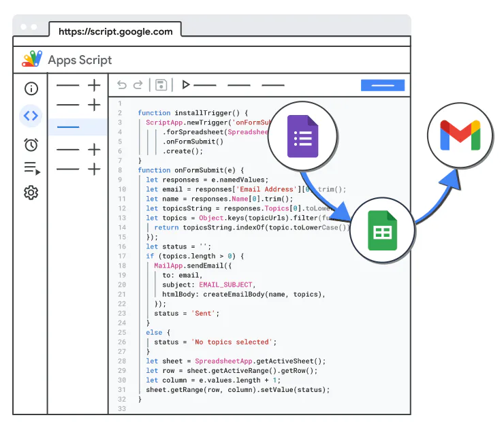Click the Gmail envelope icon
Screen dimensions: 504x424
(x=460, y=135)
